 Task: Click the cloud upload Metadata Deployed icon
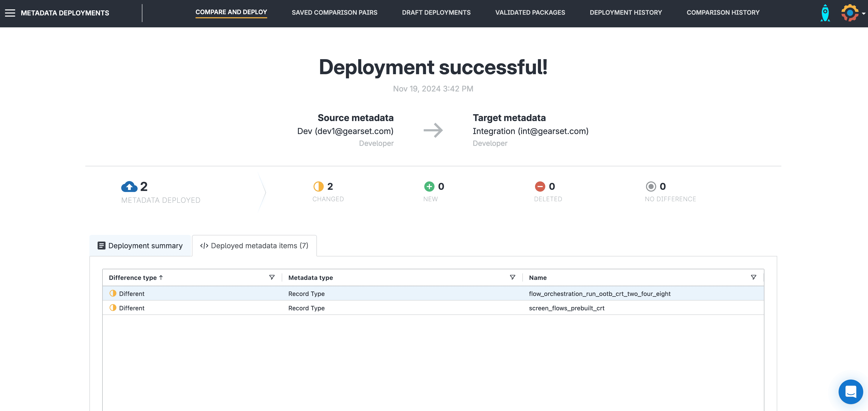click(129, 186)
